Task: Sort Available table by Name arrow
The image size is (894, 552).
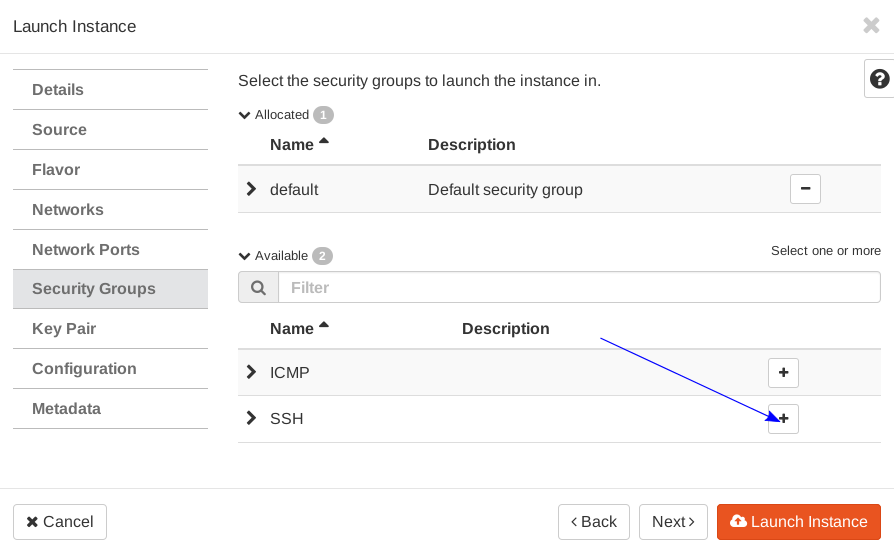Action: point(323,327)
